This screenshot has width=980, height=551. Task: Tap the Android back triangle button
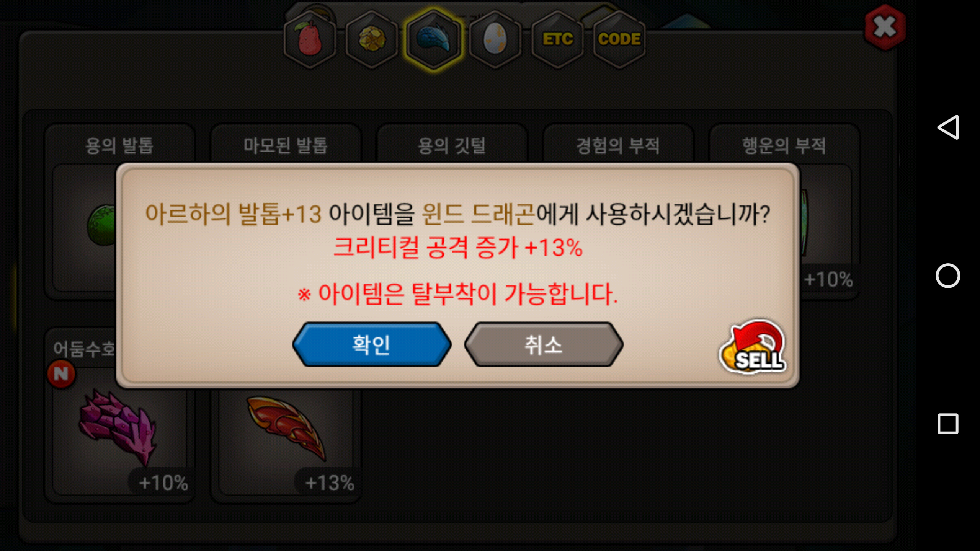(948, 127)
